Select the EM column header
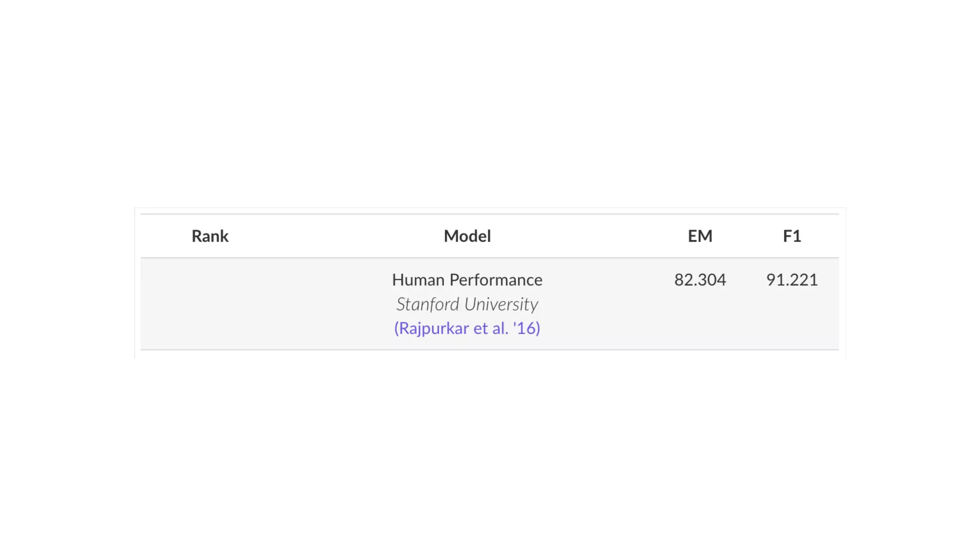 (700, 236)
